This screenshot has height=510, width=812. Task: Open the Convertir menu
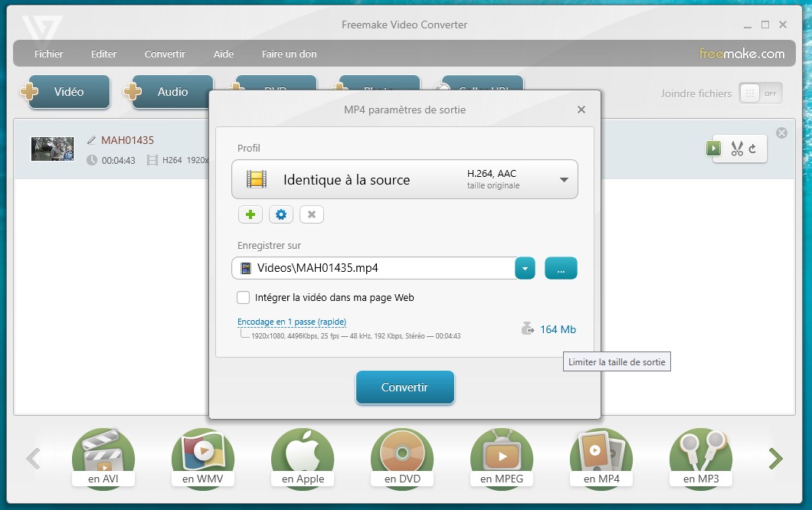[x=165, y=54]
